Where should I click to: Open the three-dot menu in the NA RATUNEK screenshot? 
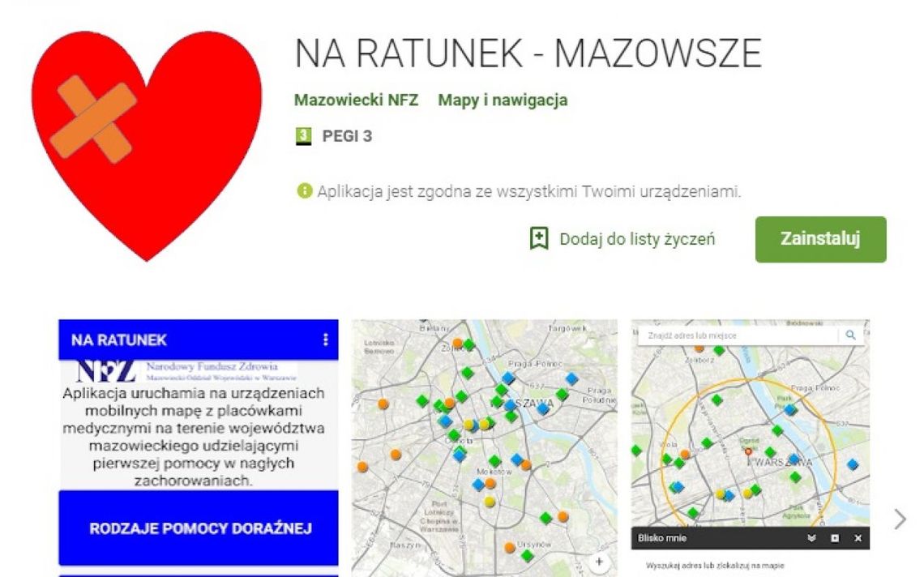[x=327, y=340]
